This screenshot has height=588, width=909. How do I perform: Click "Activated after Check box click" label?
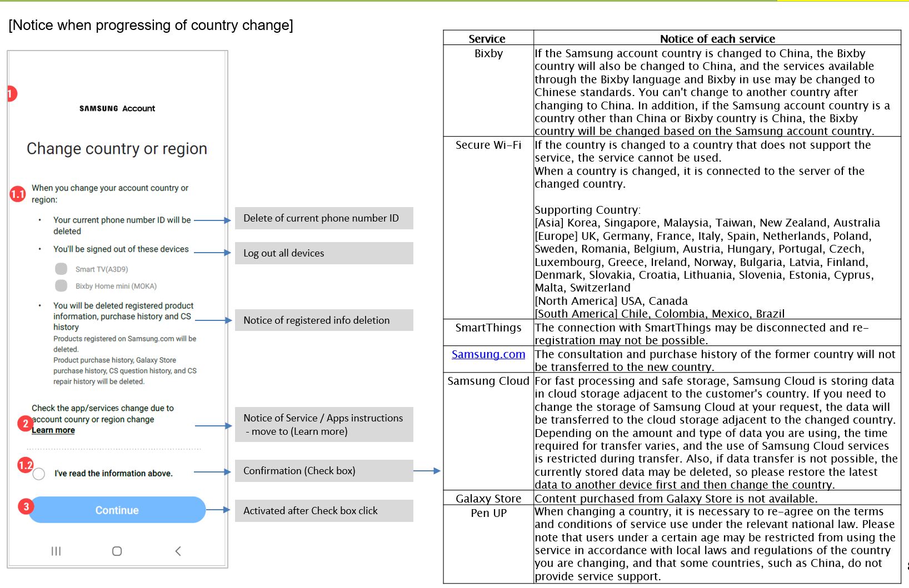[x=323, y=511]
